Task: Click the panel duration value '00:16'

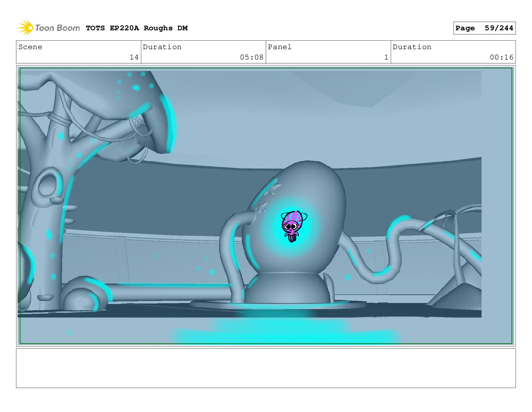Action: coord(501,57)
